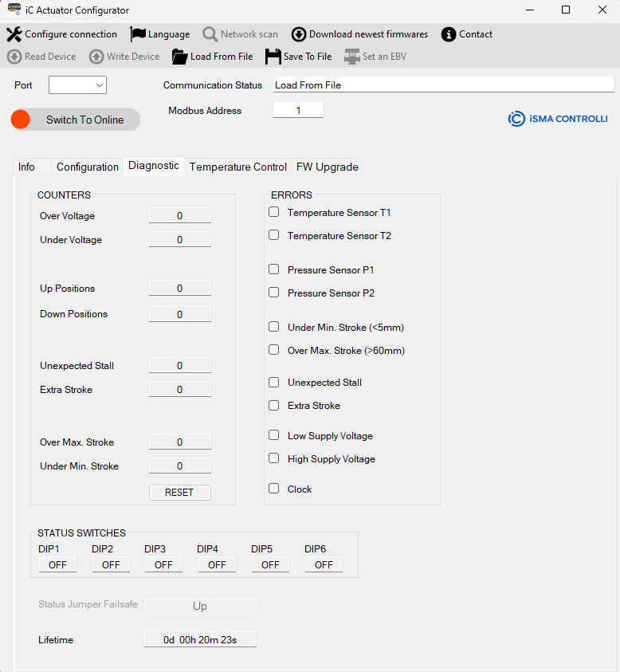Toggle Over Max. Stroke (>60mm) checkbox
This screenshot has height=672, width=620.
click(274, 350)
